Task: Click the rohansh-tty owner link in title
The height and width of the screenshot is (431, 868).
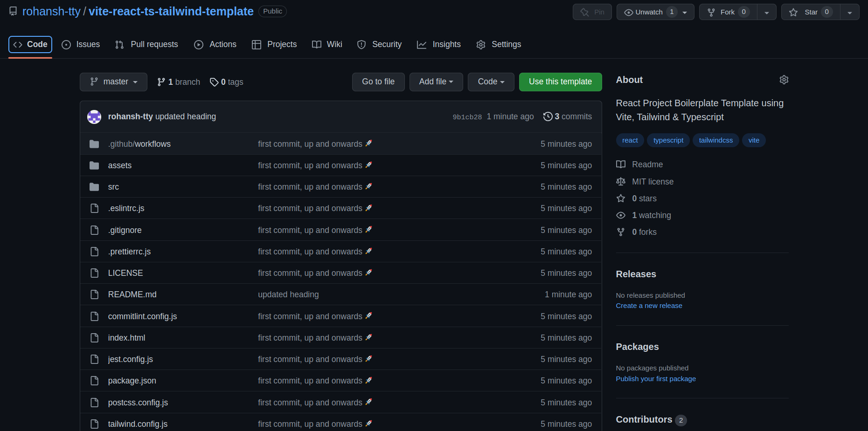Action: click(51, 11)
